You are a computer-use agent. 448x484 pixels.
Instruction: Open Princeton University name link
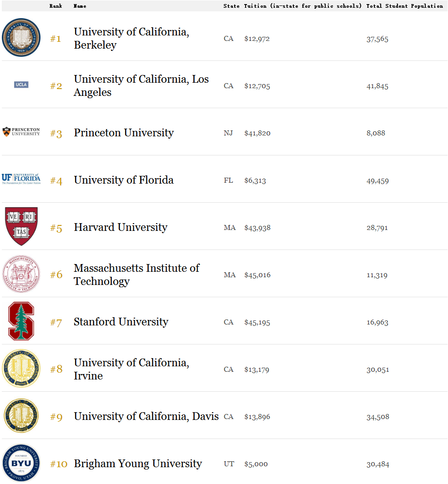[x=124, y=133]
